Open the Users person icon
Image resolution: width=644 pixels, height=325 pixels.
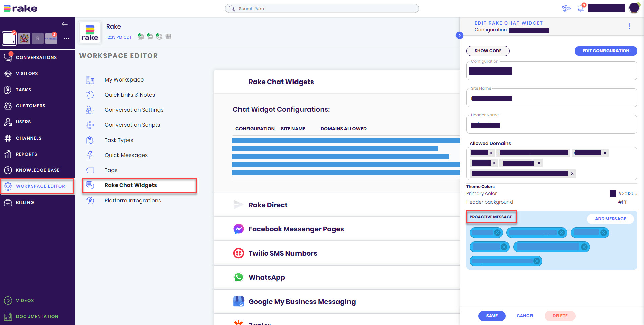[x=8, y=122]
